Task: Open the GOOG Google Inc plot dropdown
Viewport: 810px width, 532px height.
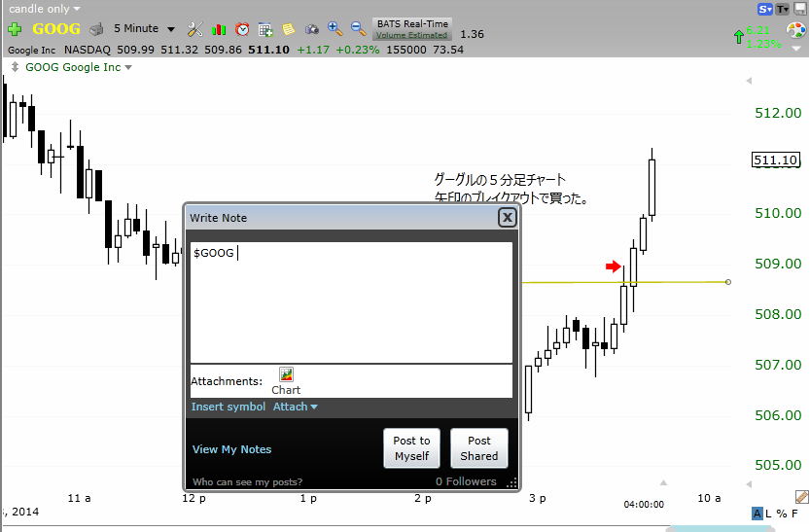Action: pyautogui.click(x=79, y=67)
